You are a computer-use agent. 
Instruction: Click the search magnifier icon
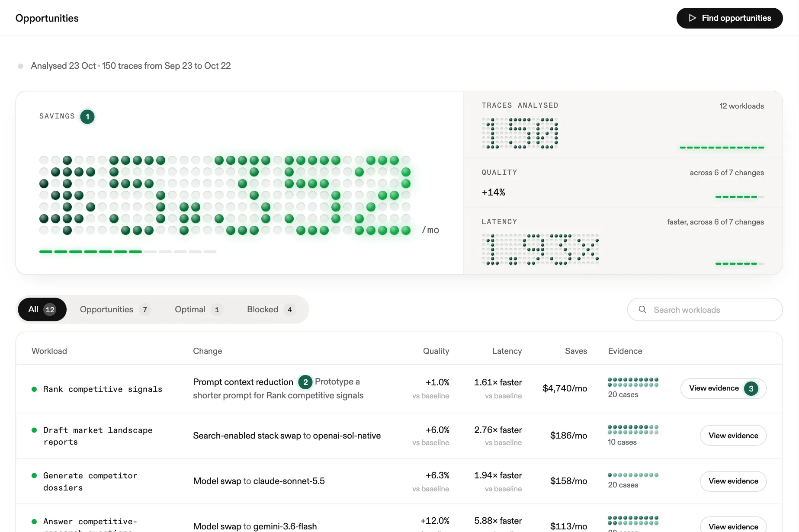click(642, 310)
